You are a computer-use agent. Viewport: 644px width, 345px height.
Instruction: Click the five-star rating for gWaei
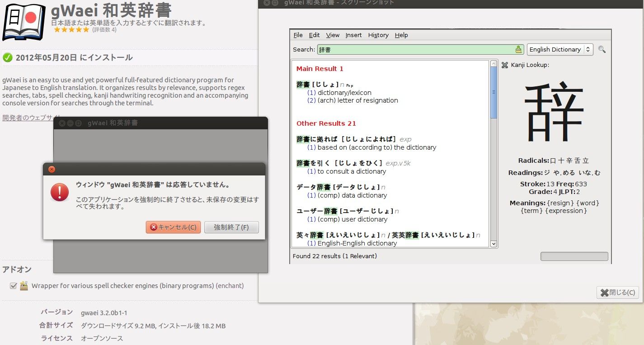click(x=71, y=30)
